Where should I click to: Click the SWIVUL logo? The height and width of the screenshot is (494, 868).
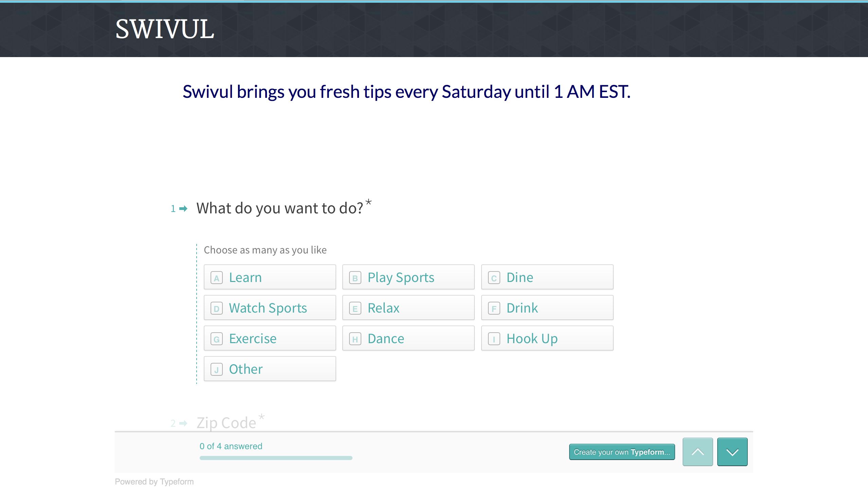[x=165, y=29]
